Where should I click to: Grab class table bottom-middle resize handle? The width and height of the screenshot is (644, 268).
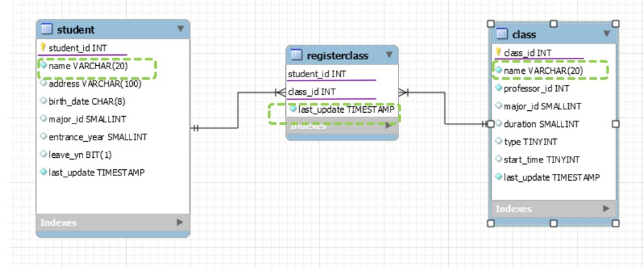(x=553, y=223)
